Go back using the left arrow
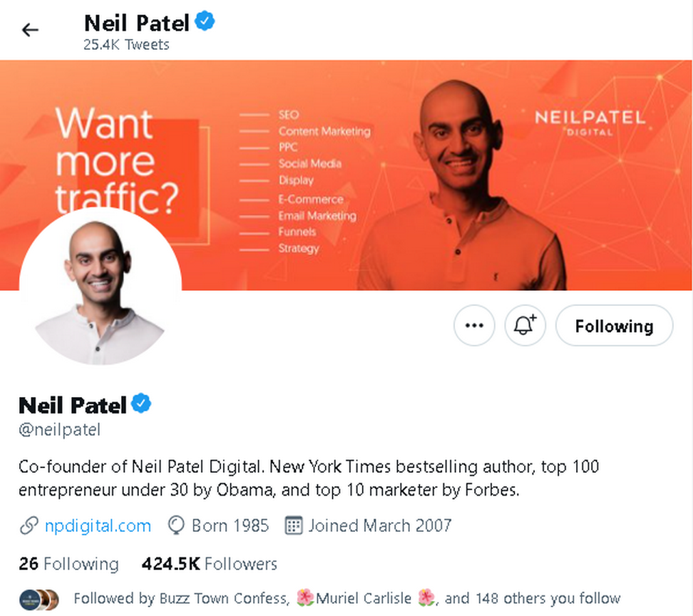The height and width of the screenshot is (616, 693). click(30, 30)
